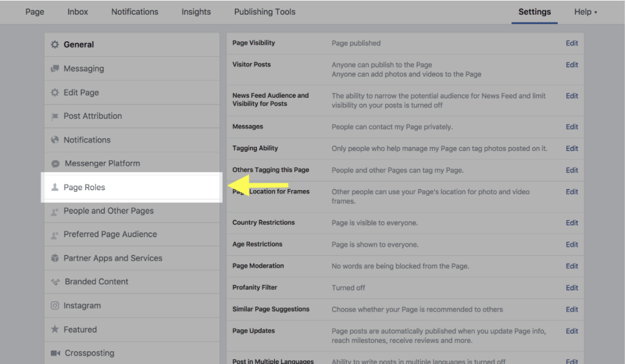Image resolution: width=626 pixels, height=364 pixels.
Task: Click the Crossposting video camera icon
Action: click(x=56, y=353)
